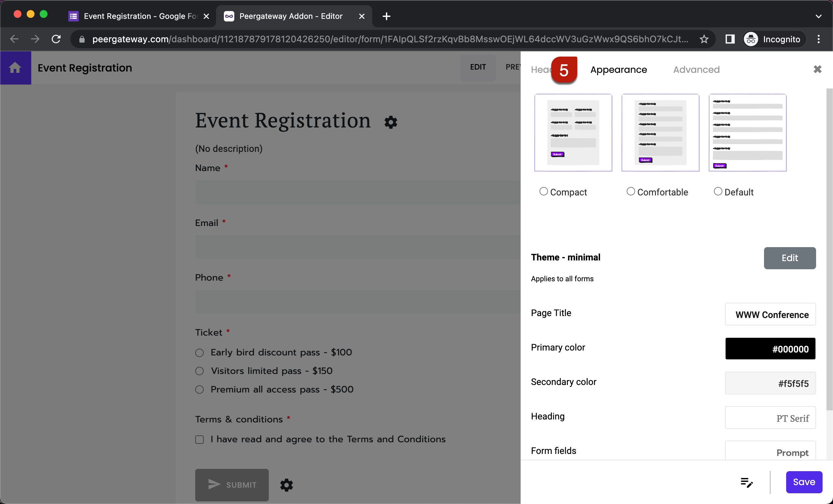Viewport: 833px width, 504px height.
Task: Open the Heading font selector showing PT Serif
Action: (770, 418)
